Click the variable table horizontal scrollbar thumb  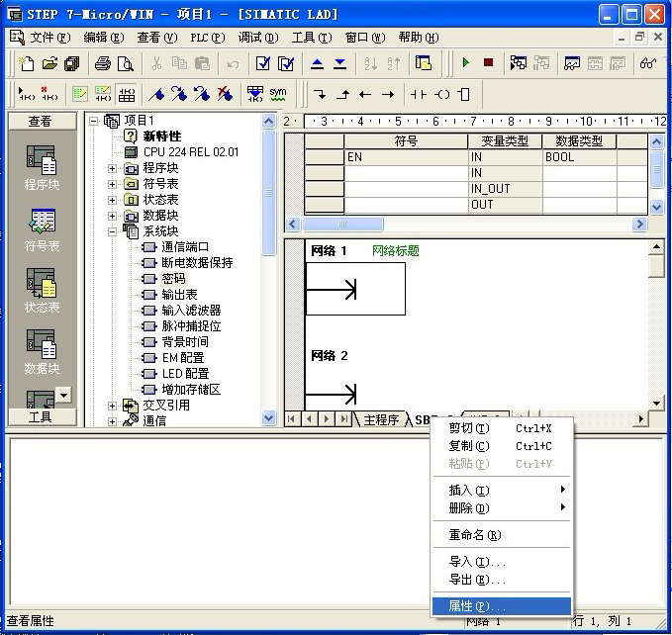[x=342, y=224]
